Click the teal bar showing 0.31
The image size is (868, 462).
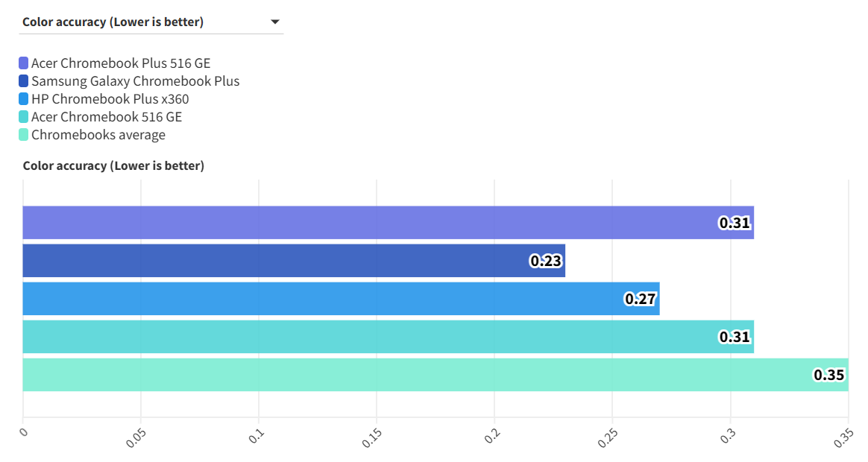tap(373, 337)
